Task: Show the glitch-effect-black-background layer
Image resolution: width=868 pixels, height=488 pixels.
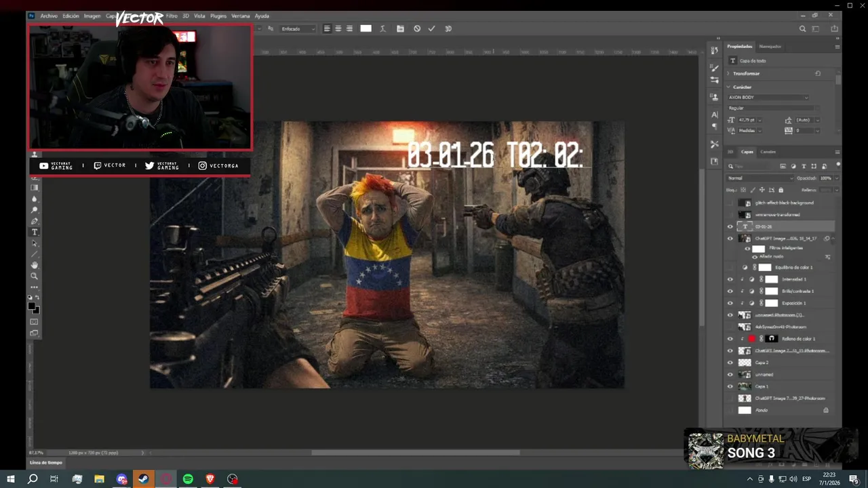Action: tap(730, 203)
